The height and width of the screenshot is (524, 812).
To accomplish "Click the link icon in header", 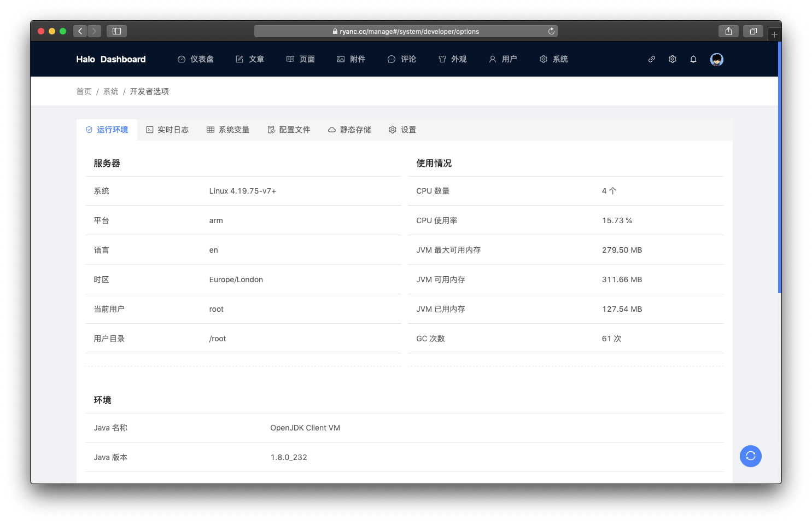I will coord(651,60).
